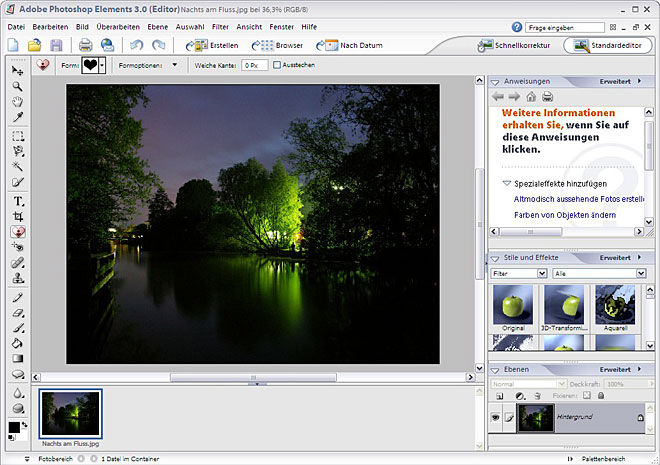The width and height of the screenshot is (660, 465).
Task: Open the Filter menu
Action: tap(220, 27)
